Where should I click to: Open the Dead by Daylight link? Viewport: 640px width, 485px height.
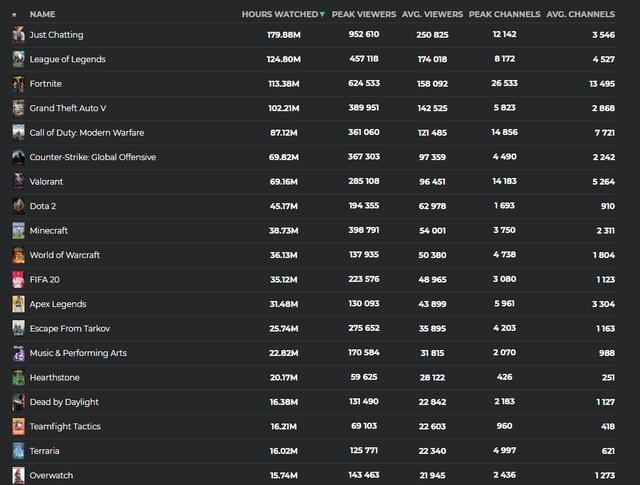64,403
